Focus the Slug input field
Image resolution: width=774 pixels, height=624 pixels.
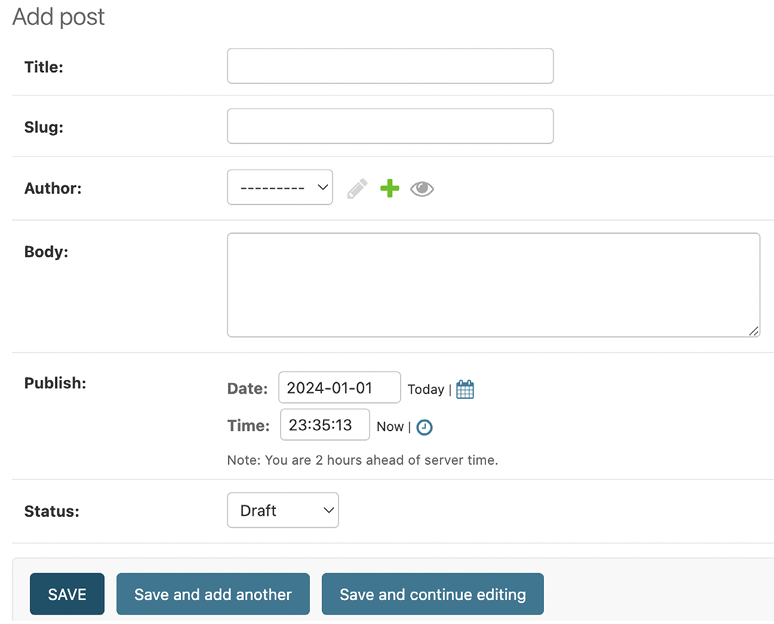pos(390,126)
